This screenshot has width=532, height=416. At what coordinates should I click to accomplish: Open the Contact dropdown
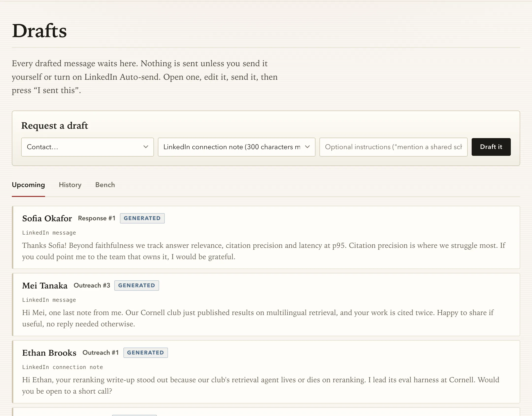[87, 147]
